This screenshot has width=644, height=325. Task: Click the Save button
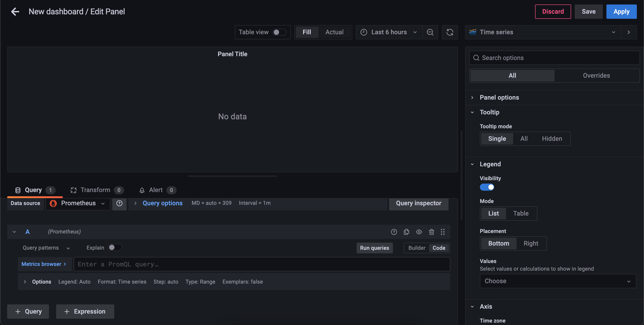tap(589, 11)
